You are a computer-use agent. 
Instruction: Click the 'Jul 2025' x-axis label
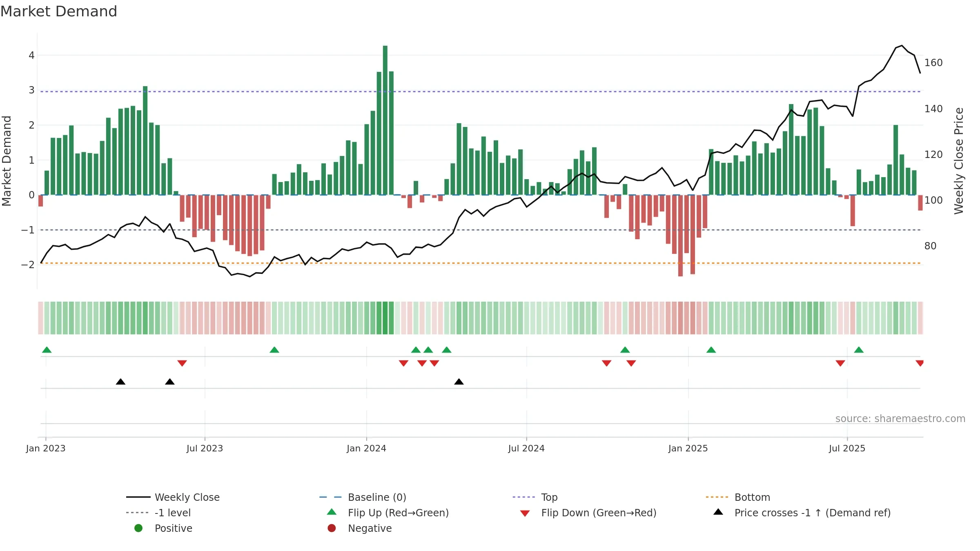[847, 448]
